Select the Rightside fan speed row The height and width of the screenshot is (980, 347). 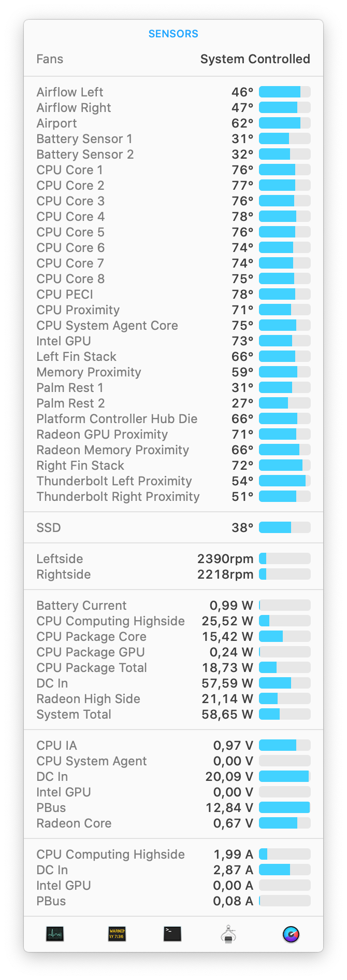tap(173, 574)
